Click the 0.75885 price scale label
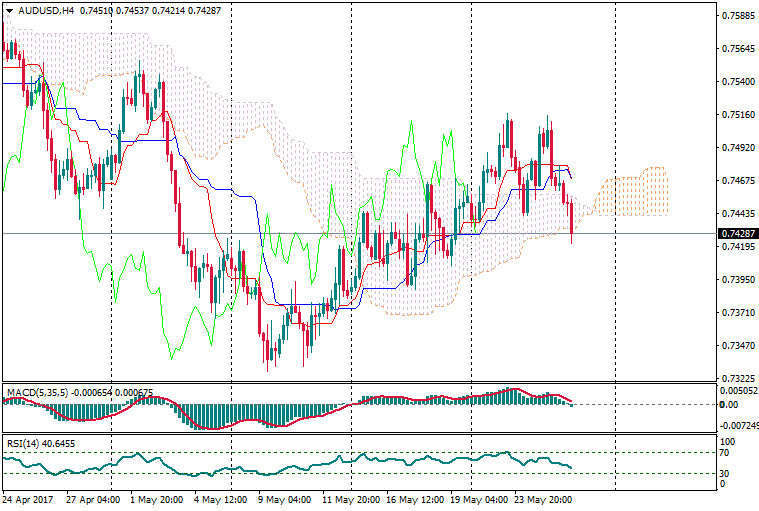 point(736,16)
